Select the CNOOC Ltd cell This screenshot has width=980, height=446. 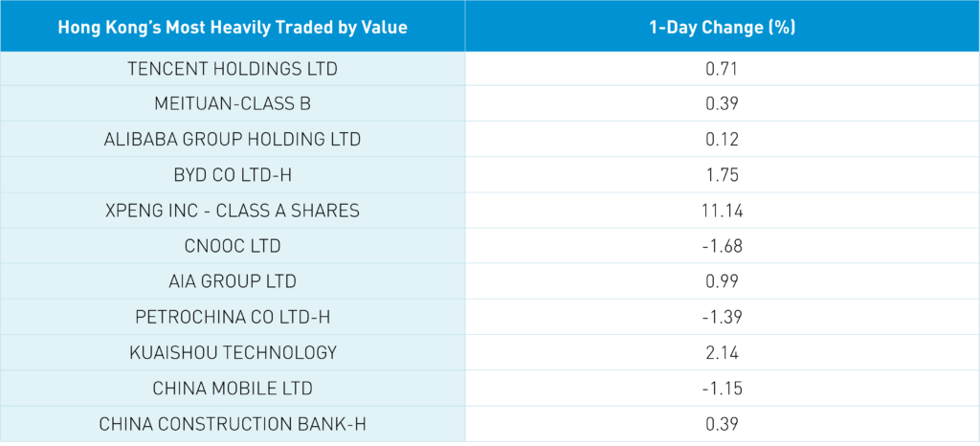point(233,246)
